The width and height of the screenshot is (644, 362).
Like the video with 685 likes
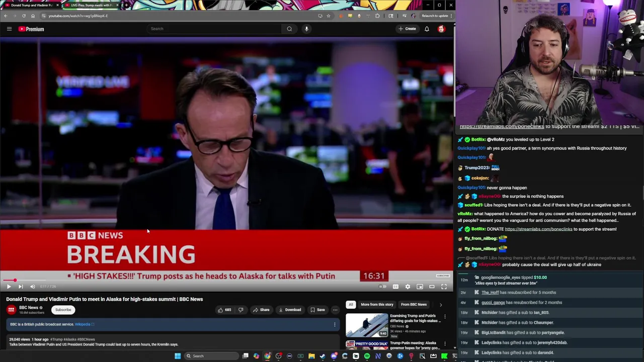(224, 310)
